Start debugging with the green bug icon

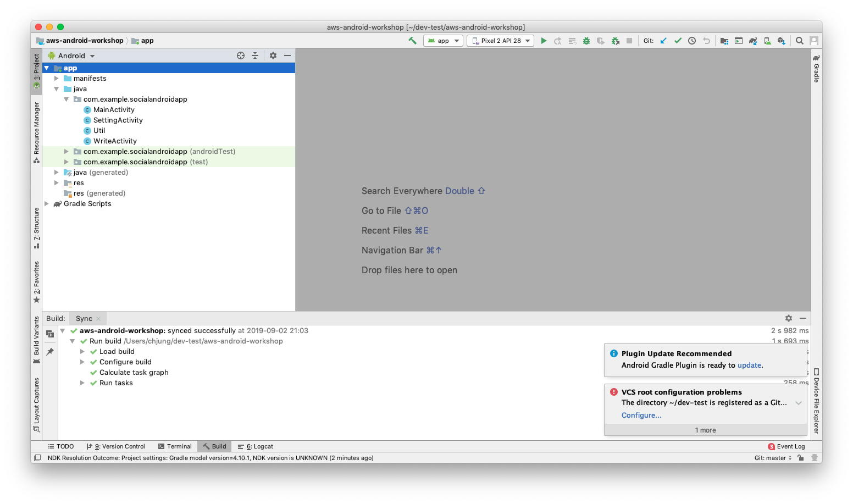point(586,41)
